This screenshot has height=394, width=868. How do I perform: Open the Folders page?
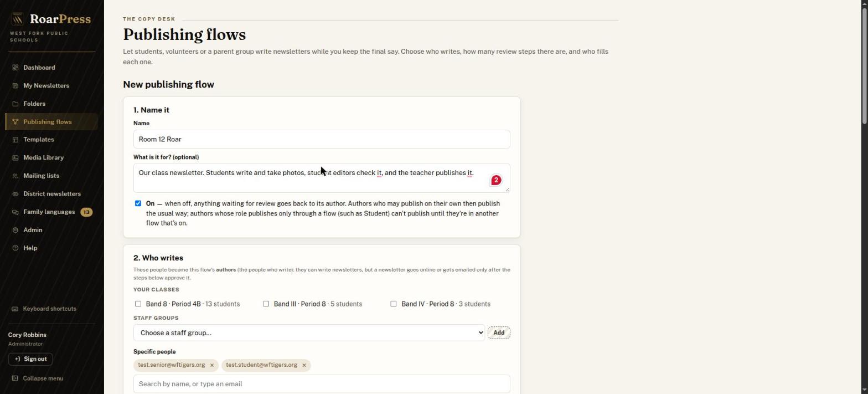(52, 104)
